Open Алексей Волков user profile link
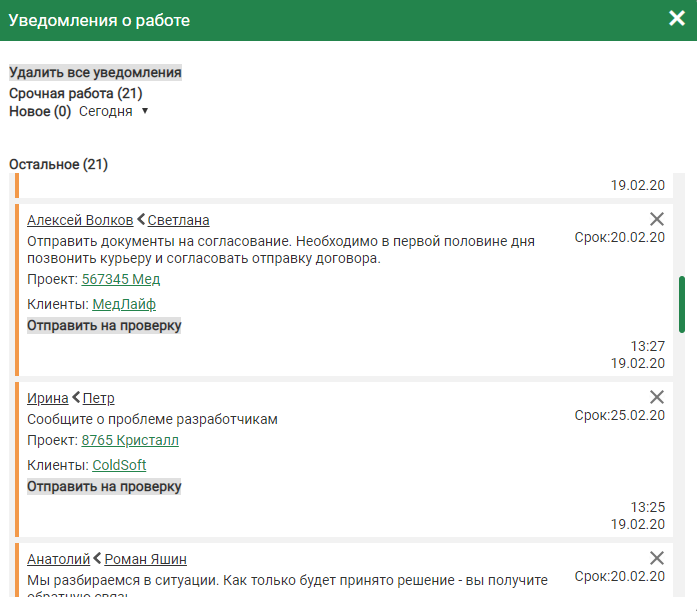This screenshot has width=697, height=611. click(x=79, y=220)
